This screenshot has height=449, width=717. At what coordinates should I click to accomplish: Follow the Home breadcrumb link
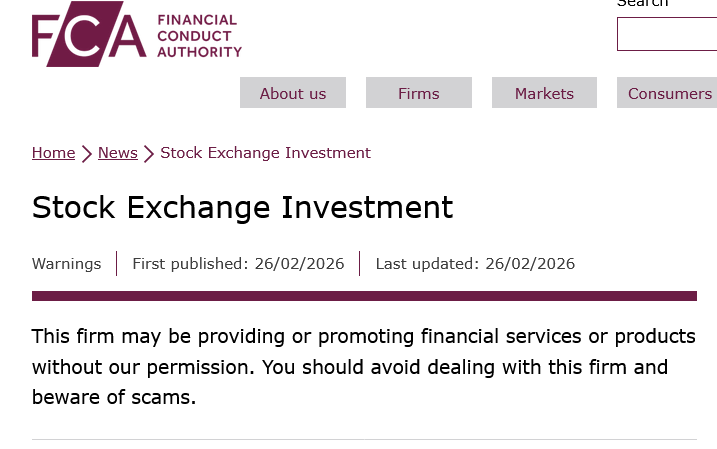click(x=53, y=153)
